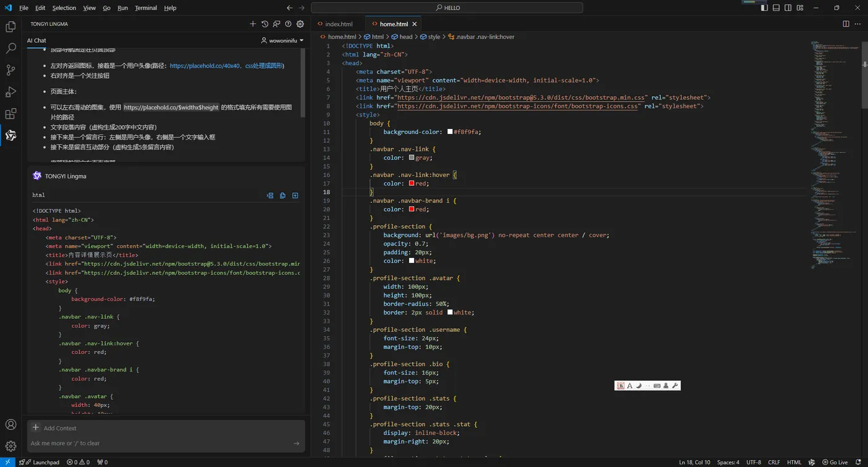The height and width of the screenshot is (467, 868).
Task: Click Add Context button
Action: 55,428
